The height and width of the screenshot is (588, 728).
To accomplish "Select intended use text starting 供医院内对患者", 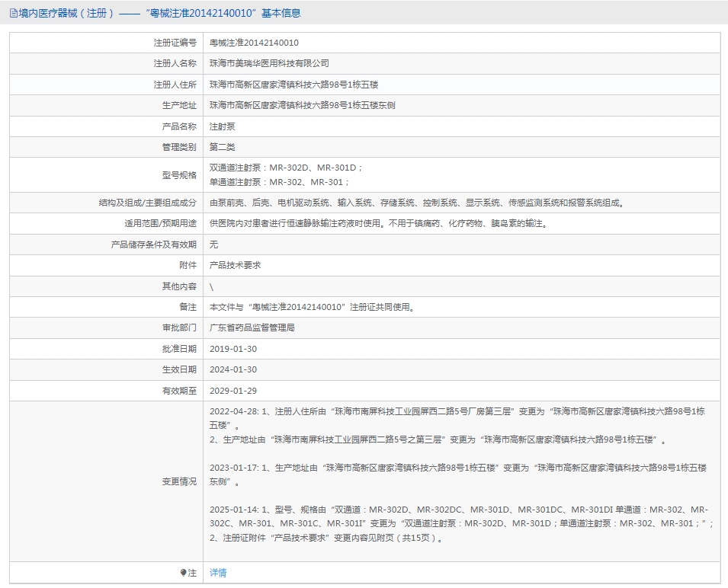I will (x=379, y=223).
